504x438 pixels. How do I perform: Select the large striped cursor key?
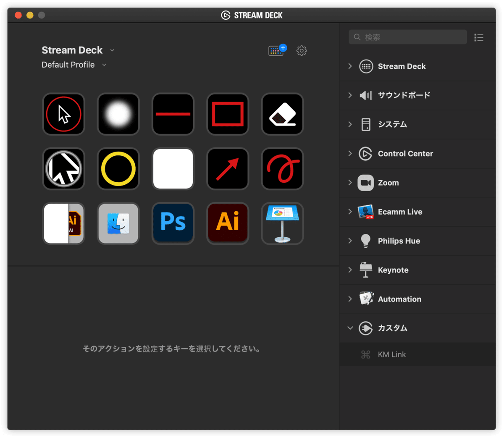[x=64, y=169]
